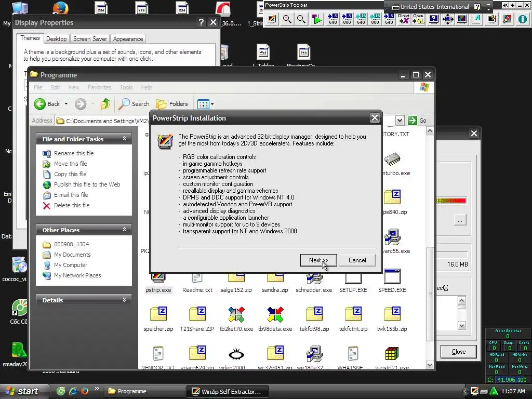Cancel the PowerStrip Installation dialog
The width and height of the screenshot is (532, 399).
tap(357, 260)
